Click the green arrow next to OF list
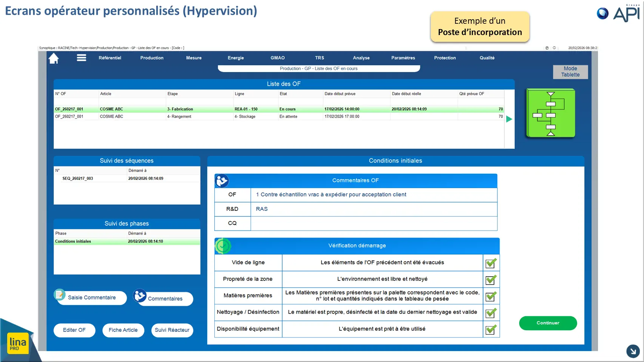 pos(509,119)
